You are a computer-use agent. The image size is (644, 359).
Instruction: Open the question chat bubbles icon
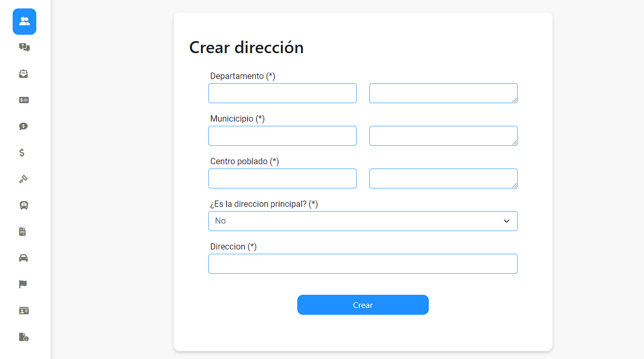(24, 47)
